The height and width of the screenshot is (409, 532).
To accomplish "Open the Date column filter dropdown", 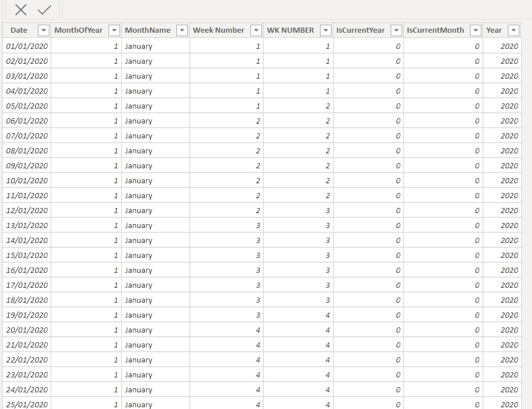I will [44, 30].
